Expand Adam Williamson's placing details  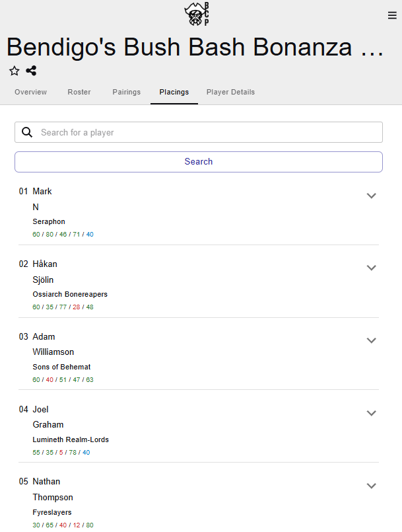tap(371, 340)
